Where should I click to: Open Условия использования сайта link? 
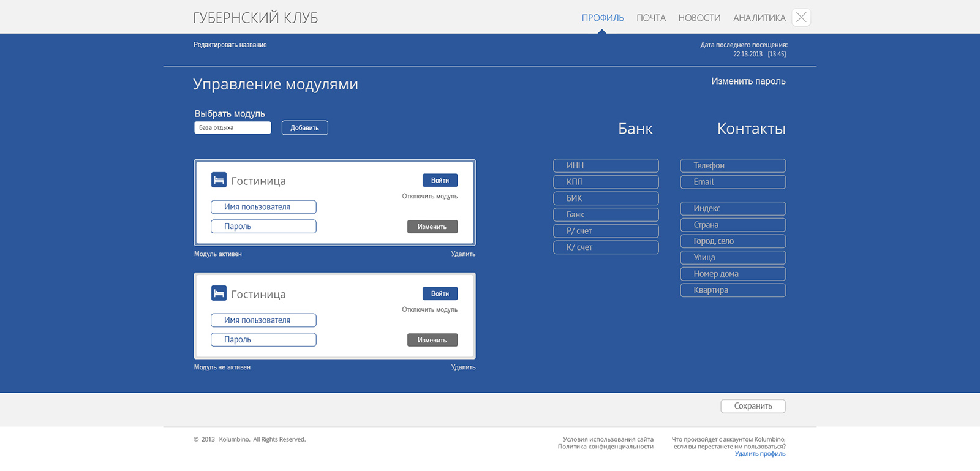click(608, 439)
